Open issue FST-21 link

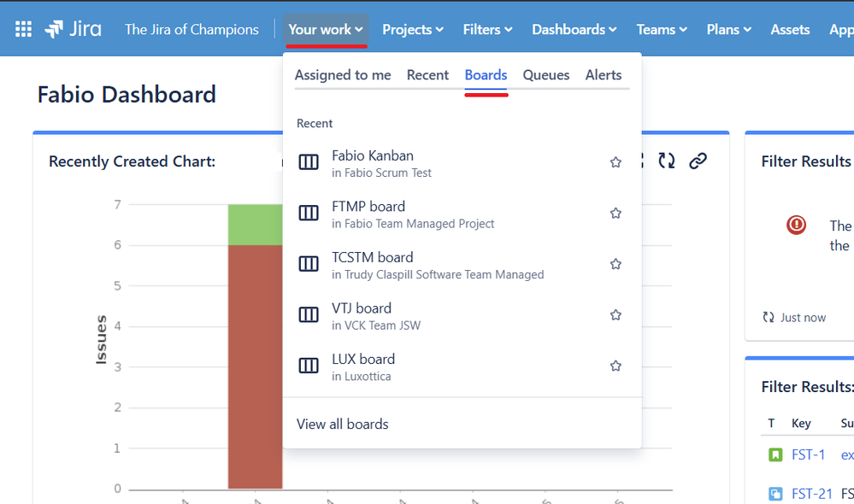tap(811, 494)
